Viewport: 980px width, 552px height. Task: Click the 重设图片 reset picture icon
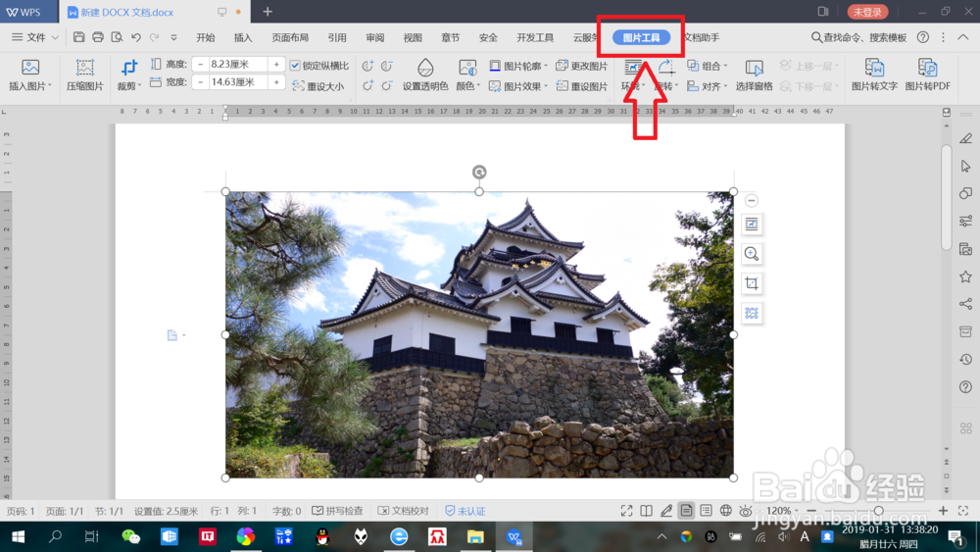(582, 86)
